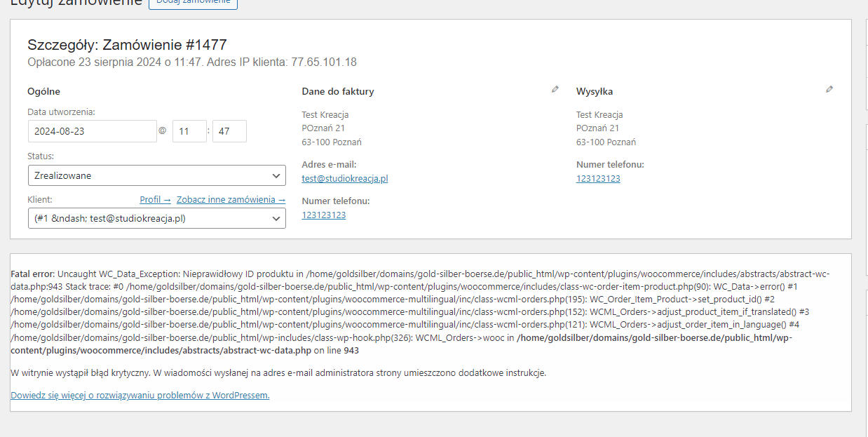Click the Szczegóły: Zamówienie #1477 heading
The image size is (868, 437).
coord(127,45)
